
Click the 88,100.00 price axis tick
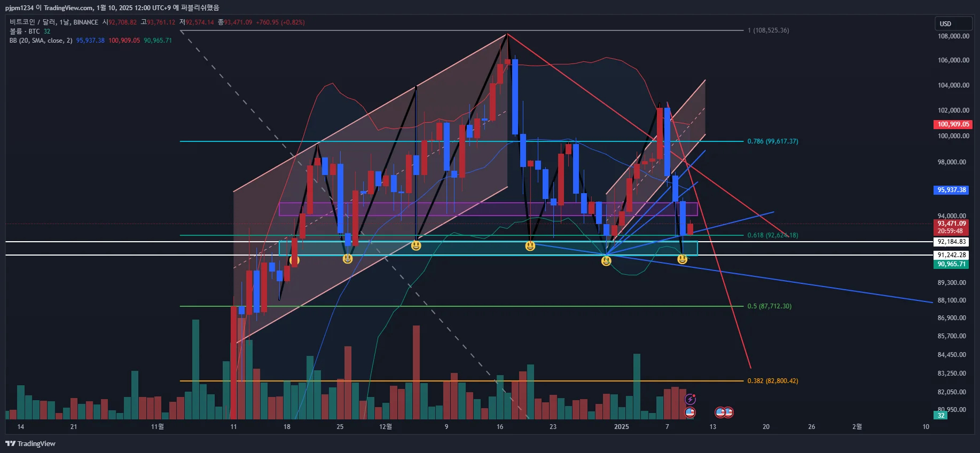952,300
